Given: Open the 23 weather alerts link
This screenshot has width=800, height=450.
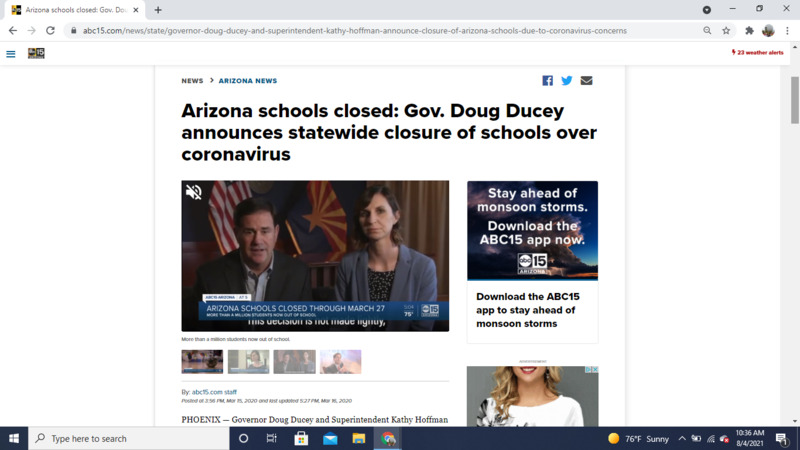Looking at the screenshot, I should click(758, 53).
